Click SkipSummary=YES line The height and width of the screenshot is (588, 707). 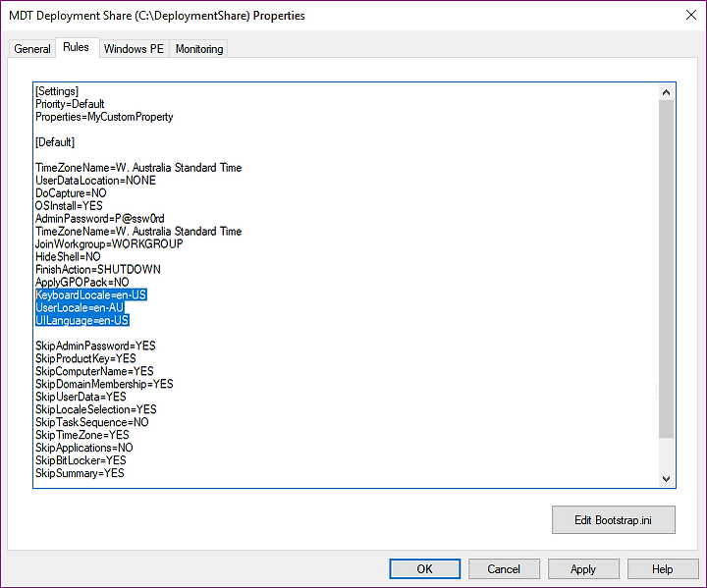pyautogui.click(x=80, y=473)
